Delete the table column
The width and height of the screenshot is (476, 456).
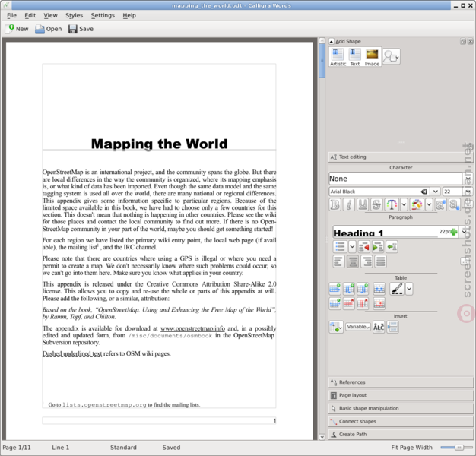coord(363,303)
